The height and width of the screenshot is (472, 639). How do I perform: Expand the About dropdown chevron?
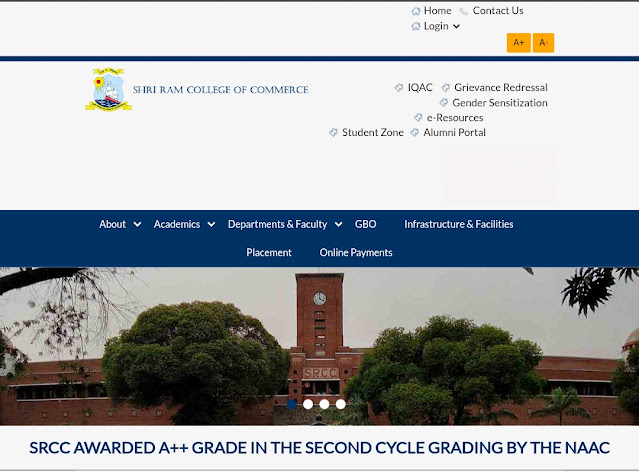pyautogui.click(x=137, y=224)
